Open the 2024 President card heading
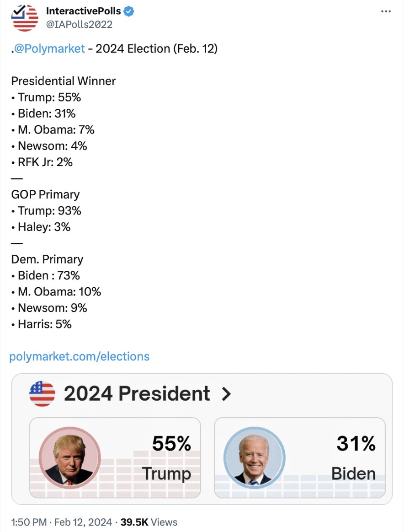This screenshot has width=404, height=532. click(137, 393)
